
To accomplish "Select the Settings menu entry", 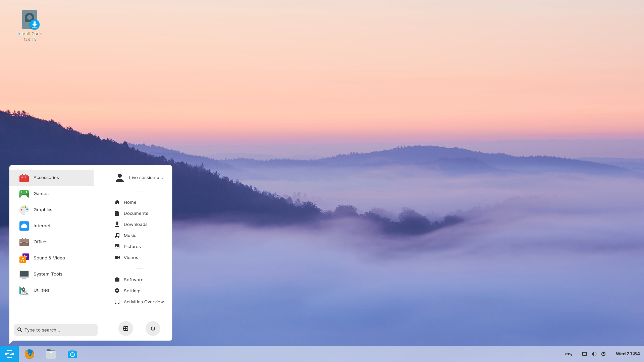I will tap(132, 290).
